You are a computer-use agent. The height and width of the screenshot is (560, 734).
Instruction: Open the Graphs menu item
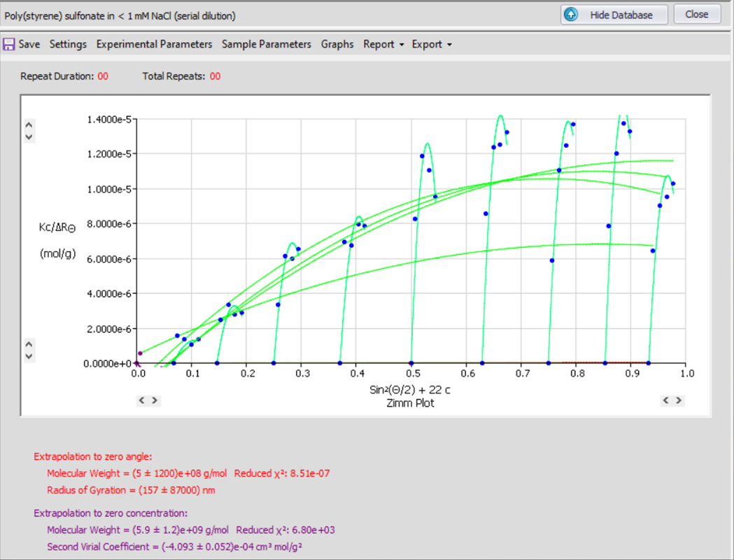(x=337, y=45)
